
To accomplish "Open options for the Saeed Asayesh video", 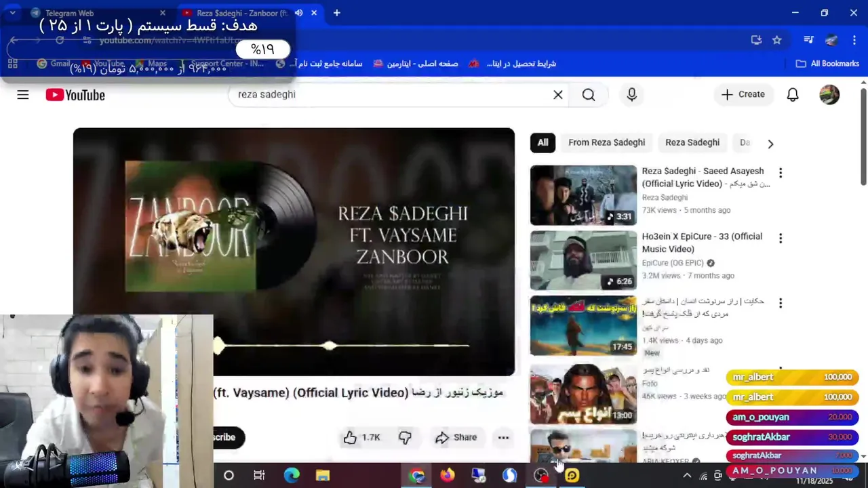I will click(781, 173).
